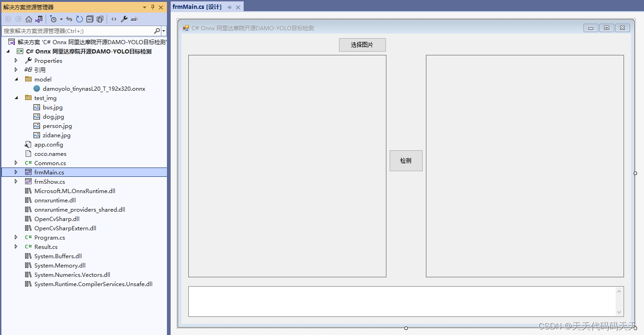Open the pending changes filter clock icon

click(53, 19)
